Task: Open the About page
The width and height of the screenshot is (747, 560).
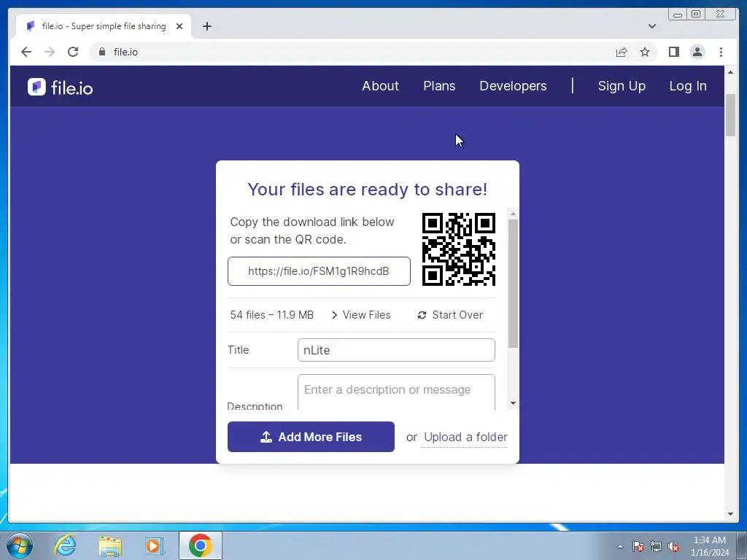Action: point(380,86)
